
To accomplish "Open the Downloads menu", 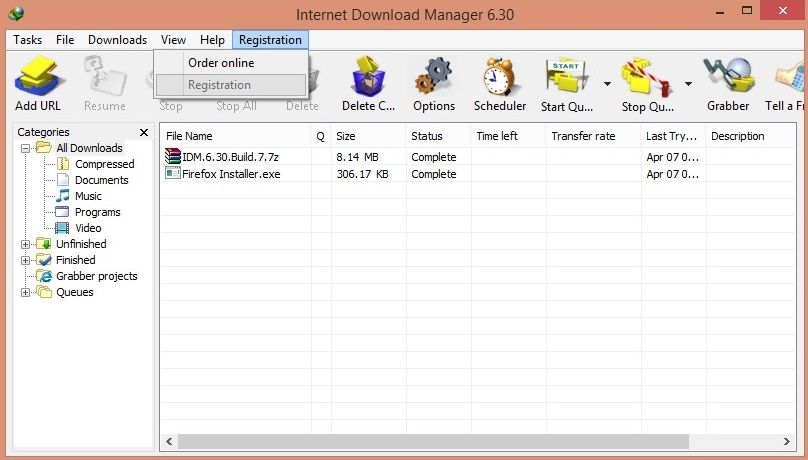I will (x=117, y=40).
